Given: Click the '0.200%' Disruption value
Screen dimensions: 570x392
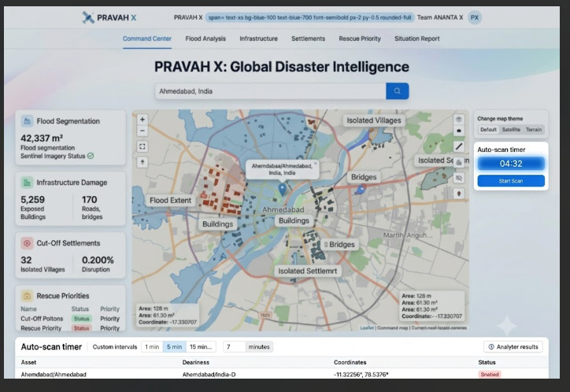Looking at the screenshot, I should coord(98,260).
